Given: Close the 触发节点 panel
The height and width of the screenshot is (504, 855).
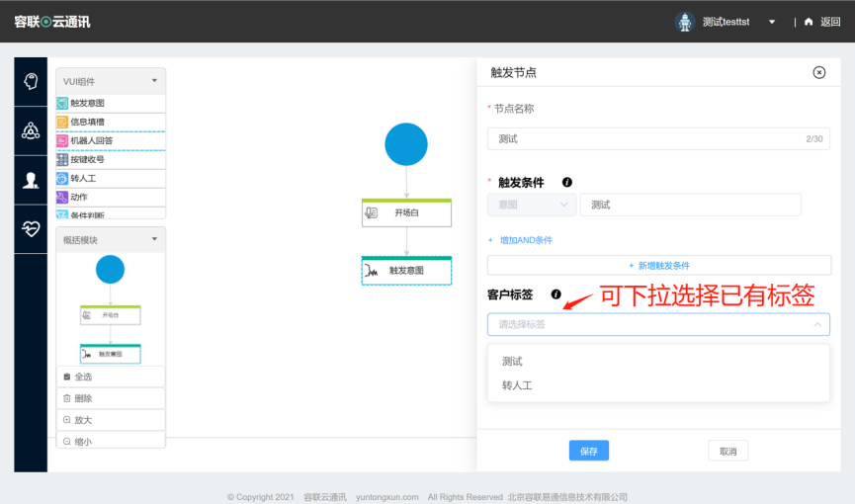Looking at the screenshot, I should [818, 72].
